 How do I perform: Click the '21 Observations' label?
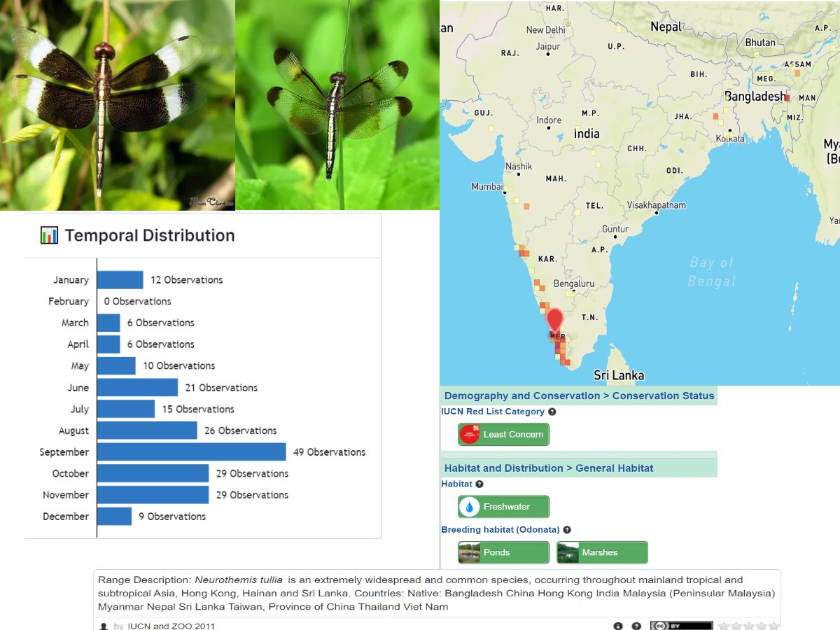[221, 387]
